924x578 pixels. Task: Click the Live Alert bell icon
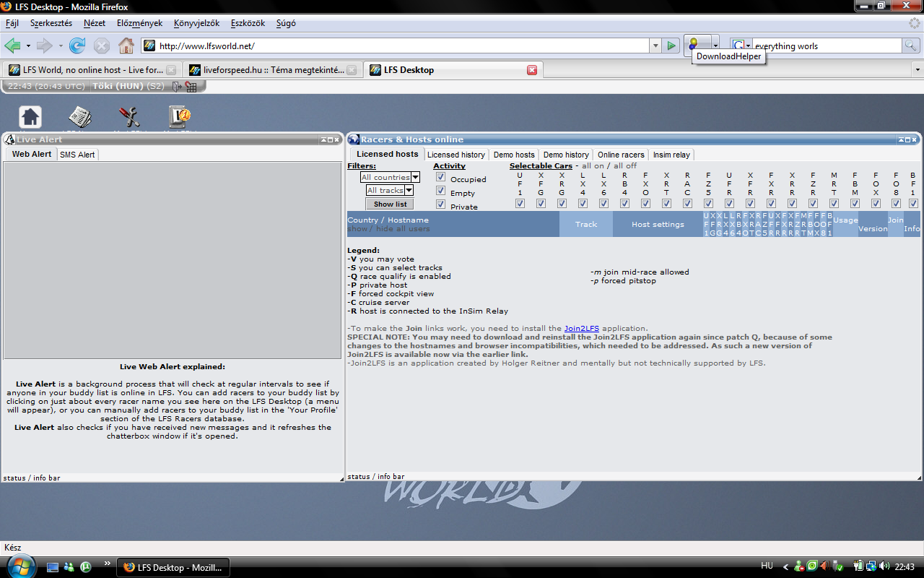(9, 139)
